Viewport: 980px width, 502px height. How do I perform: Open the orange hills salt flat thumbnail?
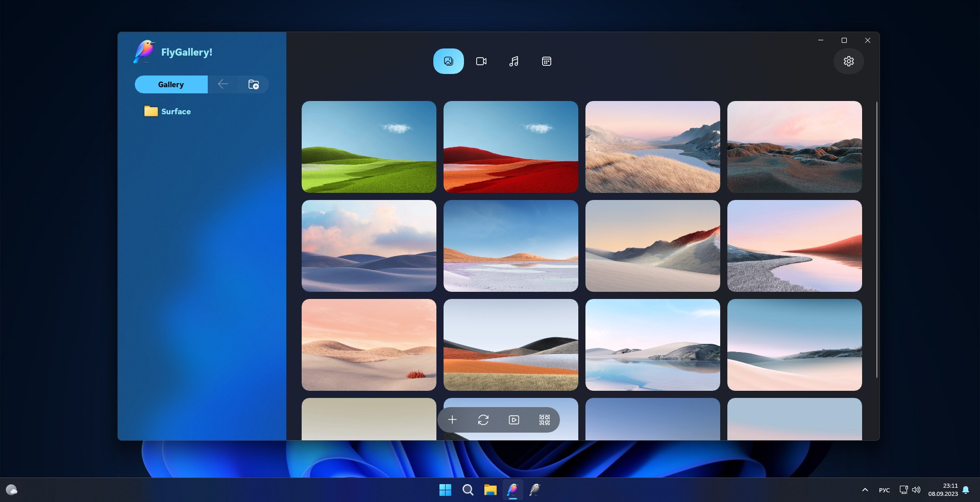[511, 246]
